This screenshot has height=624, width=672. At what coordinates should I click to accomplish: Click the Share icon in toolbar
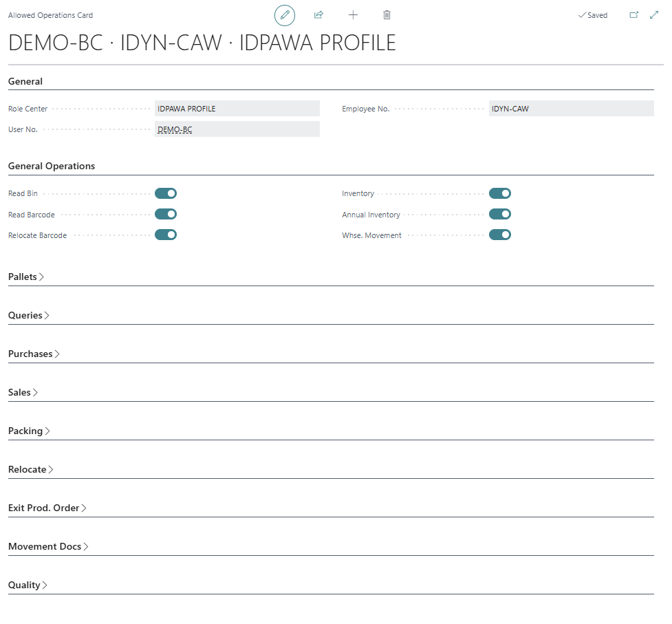318,15
